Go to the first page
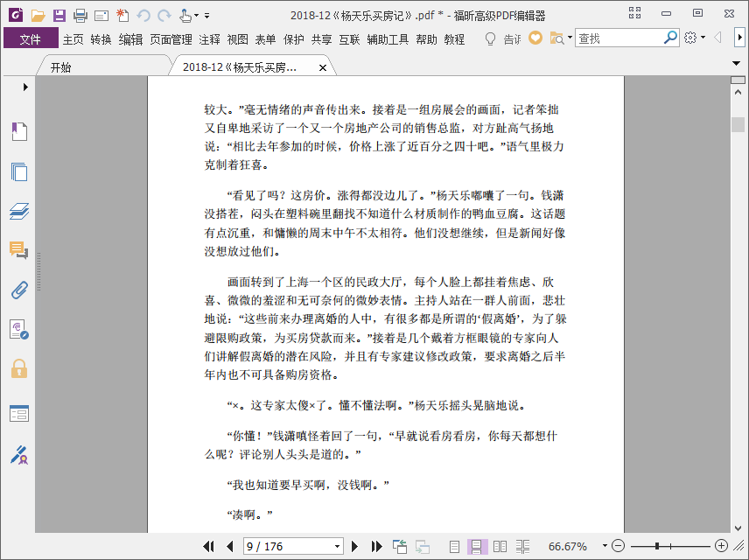The image size is (749, 560). 208,546
